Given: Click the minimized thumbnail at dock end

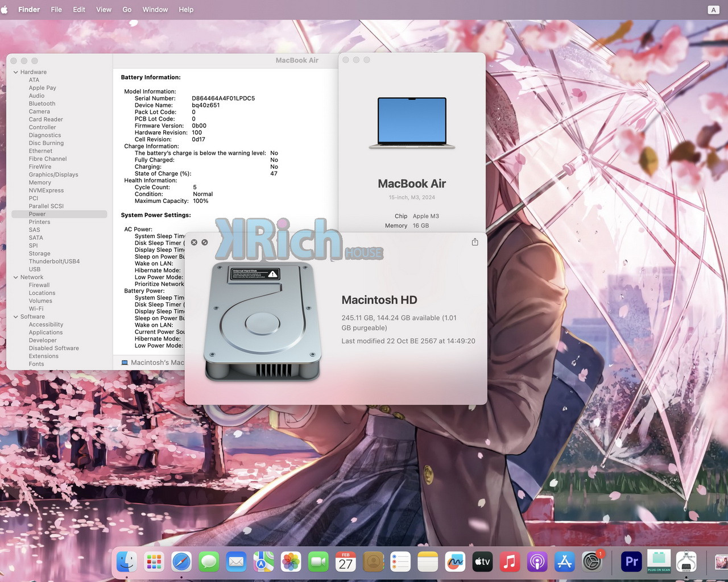Looking at the screenshot, I should coord(721,562).
